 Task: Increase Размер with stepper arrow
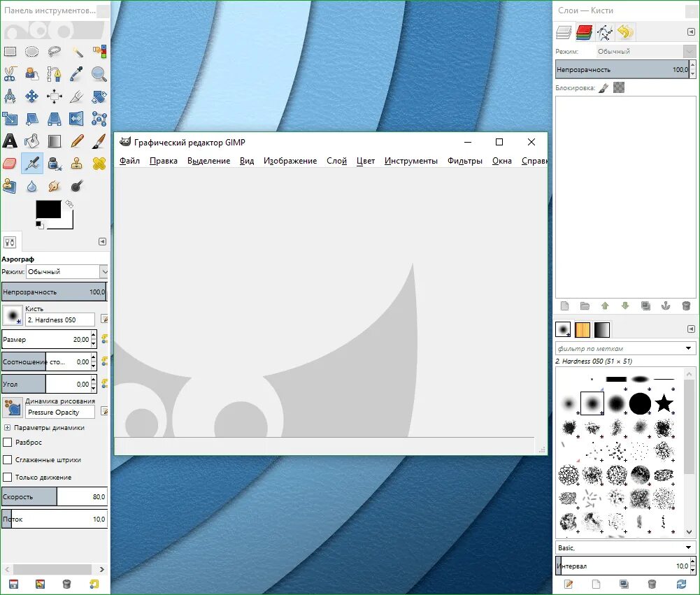click(93, 335)
